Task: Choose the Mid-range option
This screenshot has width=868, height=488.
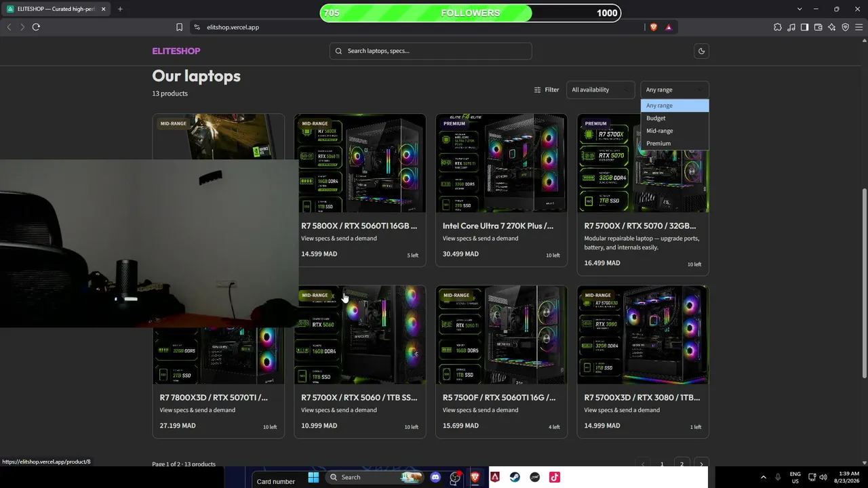Action: pyautogui.click(x=675, y=131)
